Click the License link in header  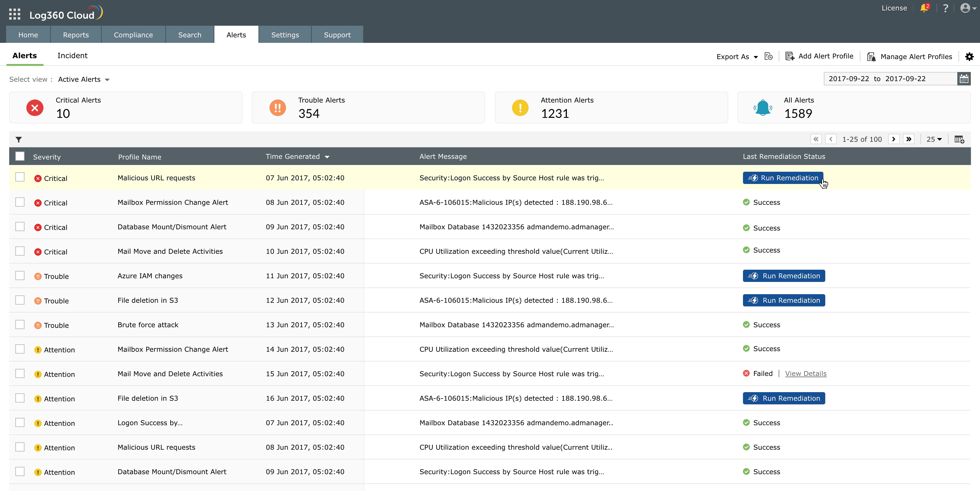tap(894, 8)
